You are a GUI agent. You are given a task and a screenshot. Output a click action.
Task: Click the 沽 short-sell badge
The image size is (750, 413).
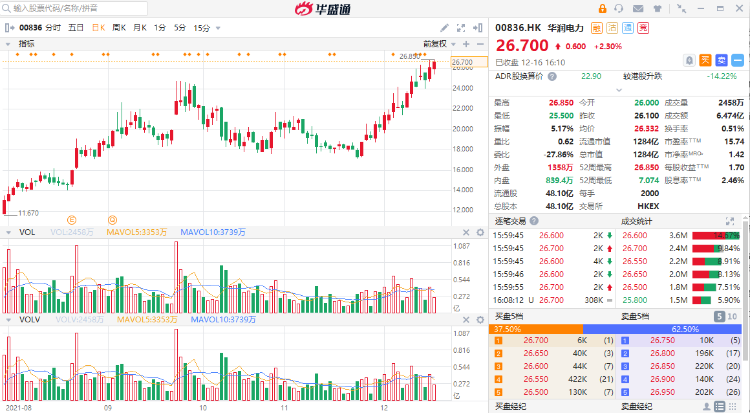tap(612, 28)
